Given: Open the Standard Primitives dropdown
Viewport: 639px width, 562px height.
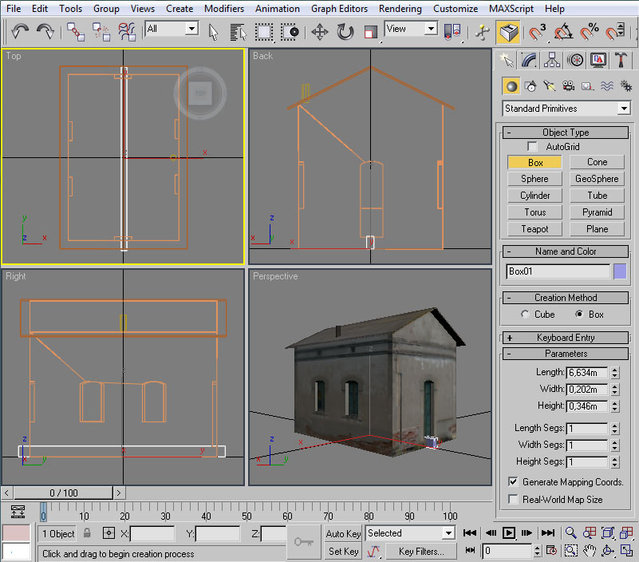Looking at the screenshot, I should point(566,108).
